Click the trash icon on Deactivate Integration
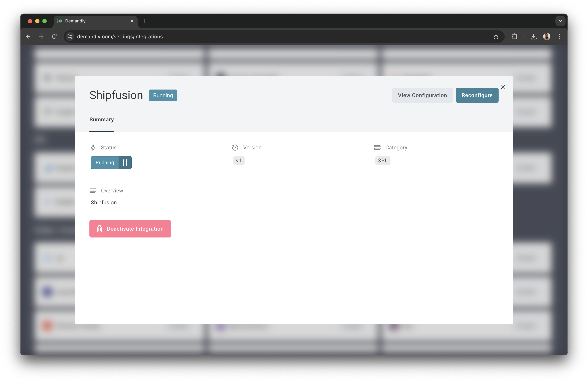 pyautogui.click(x=100, y=229)
